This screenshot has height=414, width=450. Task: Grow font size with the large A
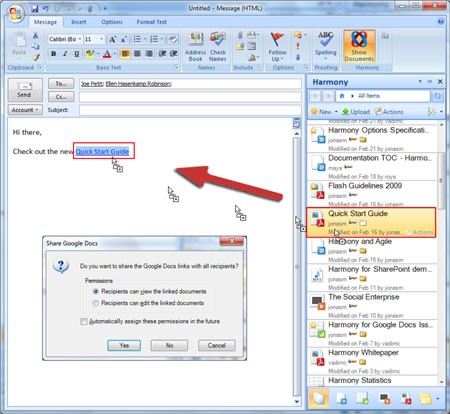tap(113, 39)
